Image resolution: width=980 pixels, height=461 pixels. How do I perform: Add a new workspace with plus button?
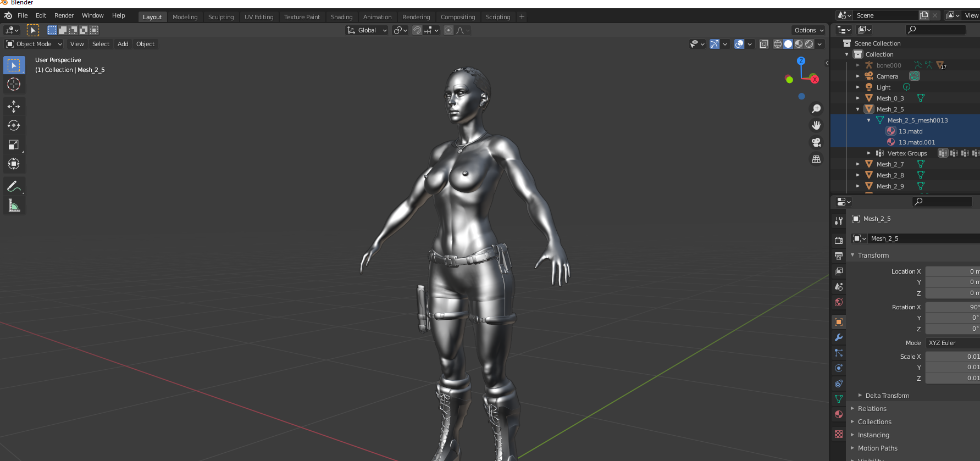(x=522, y=17)
